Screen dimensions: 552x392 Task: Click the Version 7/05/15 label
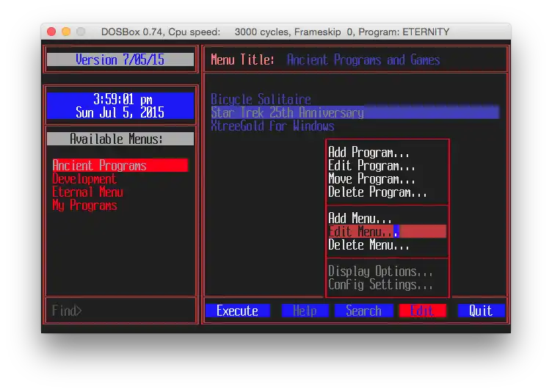120,59
